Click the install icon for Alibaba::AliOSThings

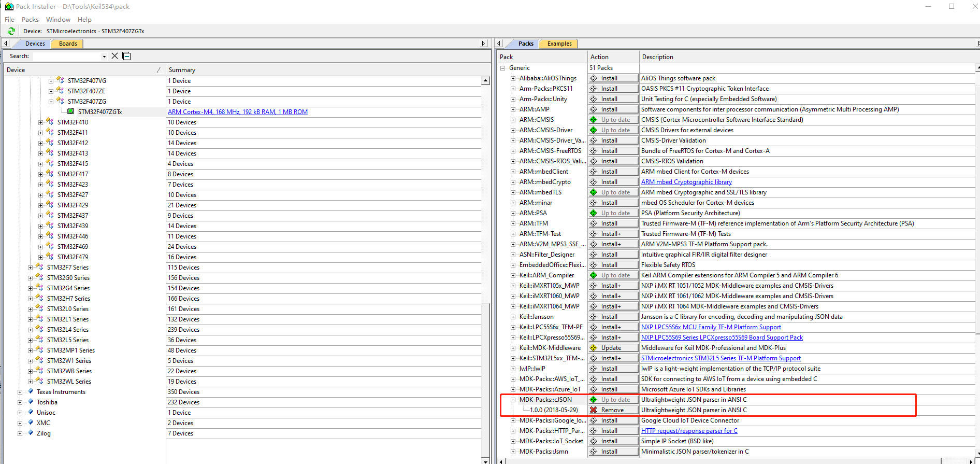click(x=594, y=78)
